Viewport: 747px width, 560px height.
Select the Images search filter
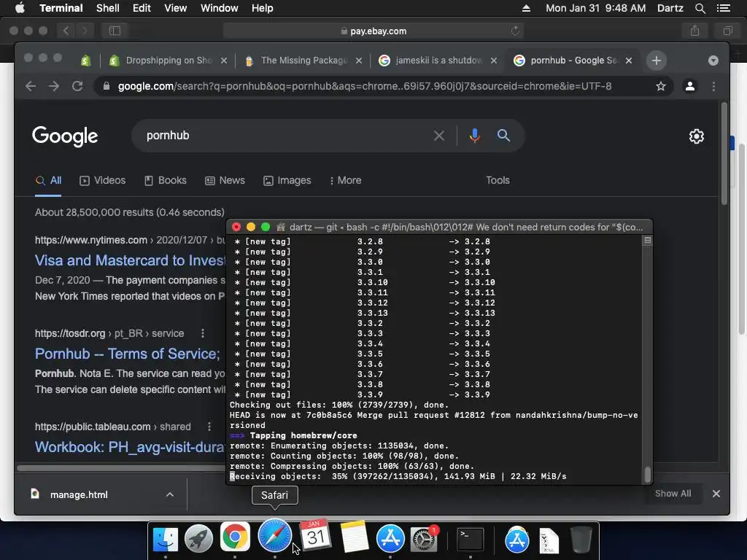point(287,181)
